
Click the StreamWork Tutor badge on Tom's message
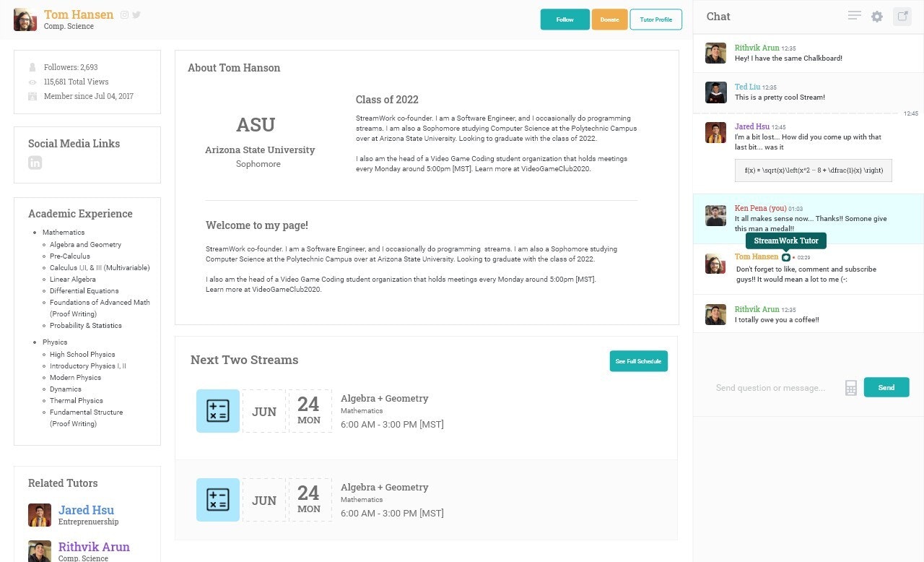pyautogui.click(x=785, y=241)
